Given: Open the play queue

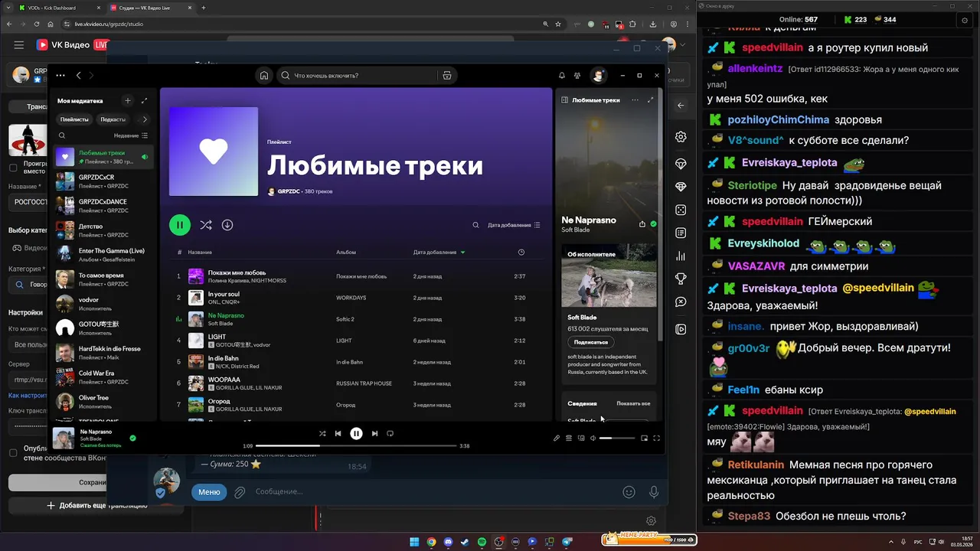Looking at the screenshot, I should 569,438.
